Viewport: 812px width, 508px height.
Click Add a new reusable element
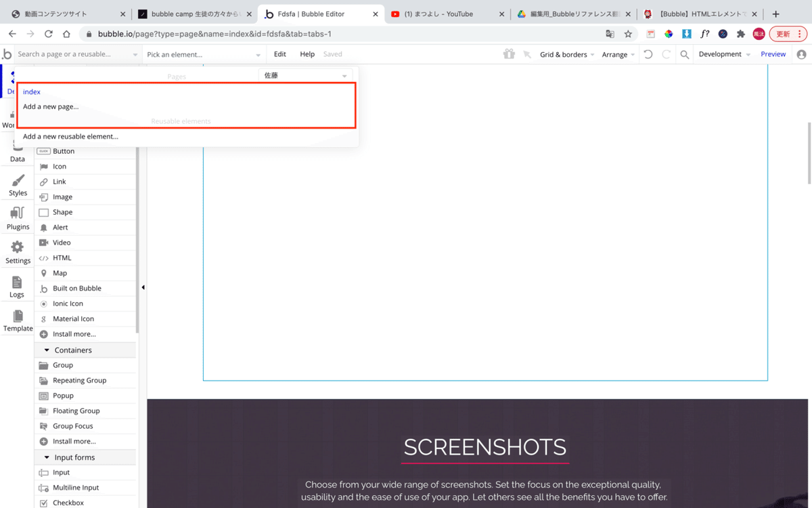[70, 136]
